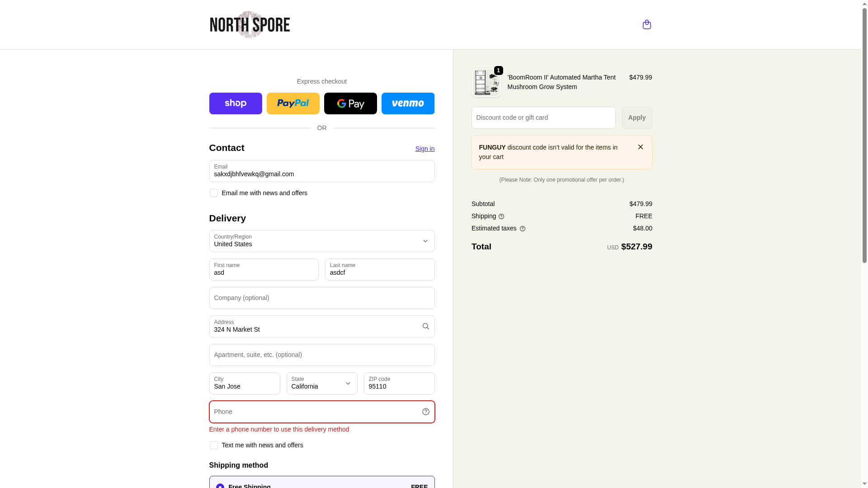Select the Free Shipping radio option

220,486
